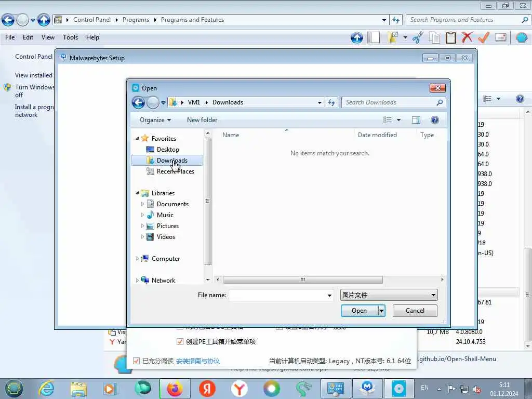Click the Paste clipboard icon in Explorer toolbar
Image resolution: width=532 pixels, height=399 pixels.
(450, 37)
